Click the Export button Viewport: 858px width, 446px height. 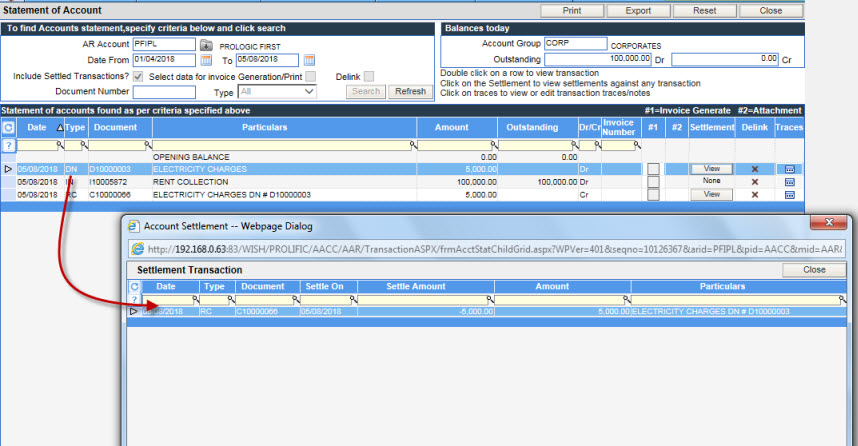click(638, 10)
